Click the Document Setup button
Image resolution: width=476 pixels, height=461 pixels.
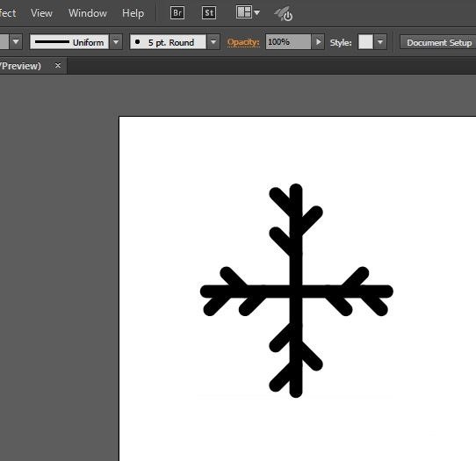(438, 42)
